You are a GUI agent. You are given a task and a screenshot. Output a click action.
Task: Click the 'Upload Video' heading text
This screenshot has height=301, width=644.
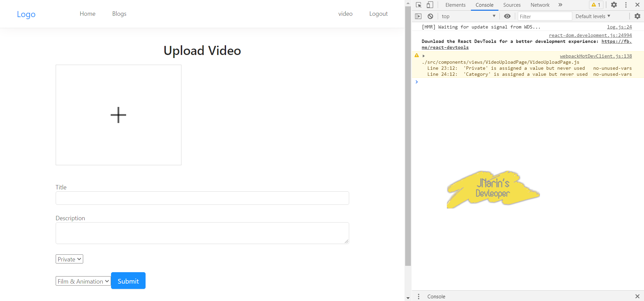pos(202,51)
